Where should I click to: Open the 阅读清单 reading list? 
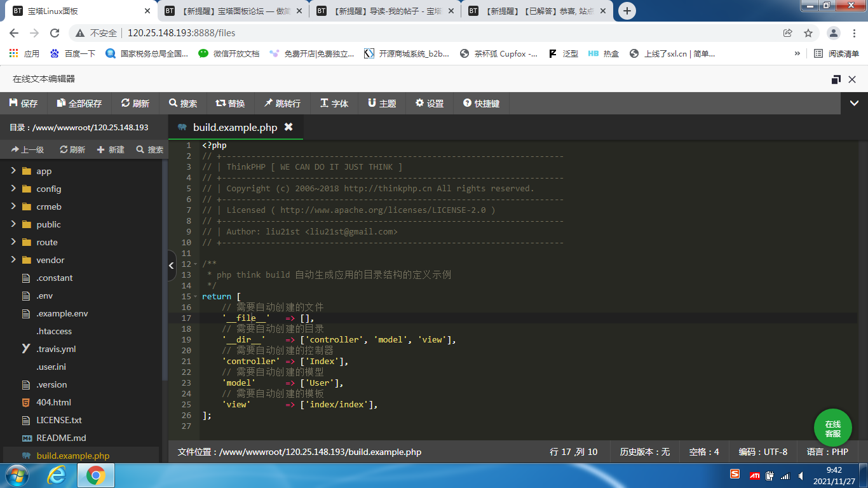(837, 54)
